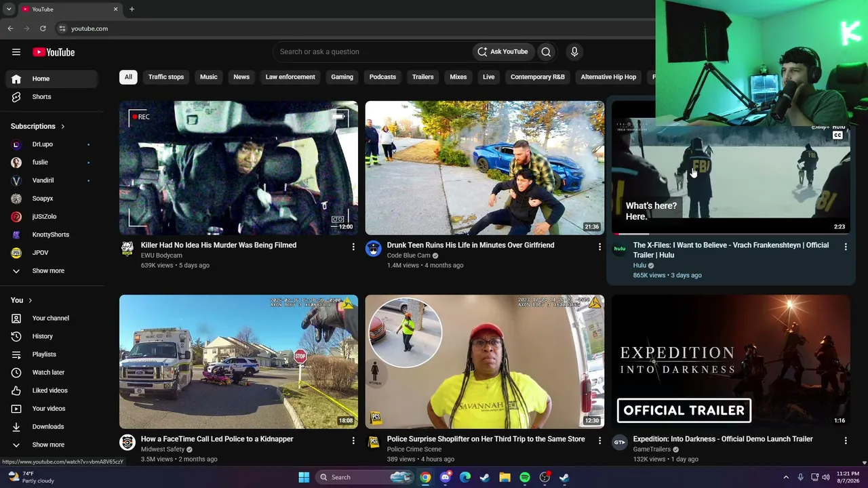Screen dimensions: 868x488
Task: Filter the feed by Traffic stops
Action: coord(166,77)
